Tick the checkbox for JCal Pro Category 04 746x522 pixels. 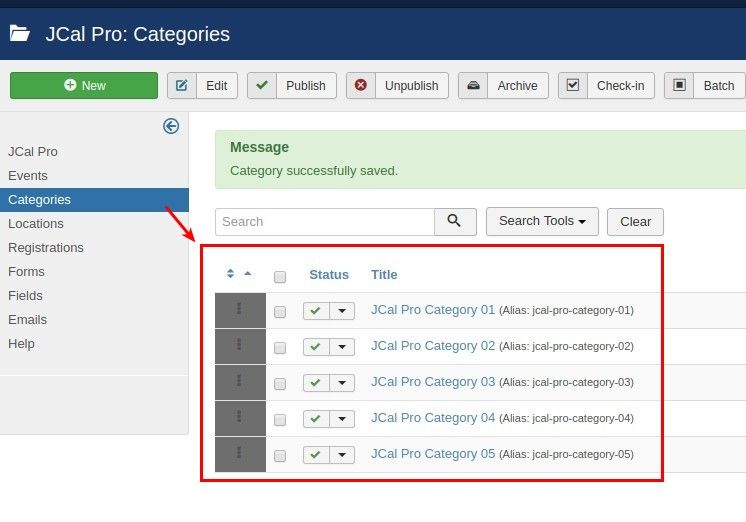[280, 420]
